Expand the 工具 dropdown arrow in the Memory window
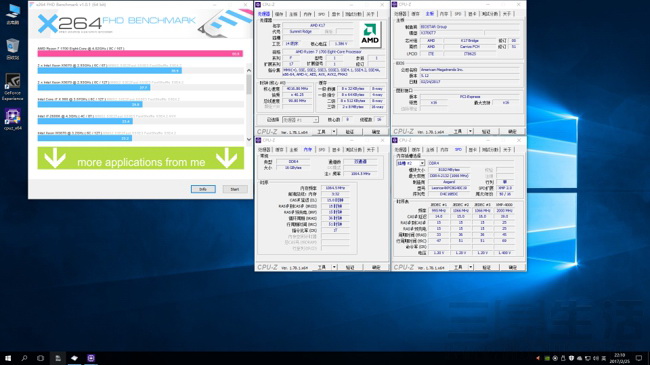This screenshot has height=365, width=650. coord(334,267)
